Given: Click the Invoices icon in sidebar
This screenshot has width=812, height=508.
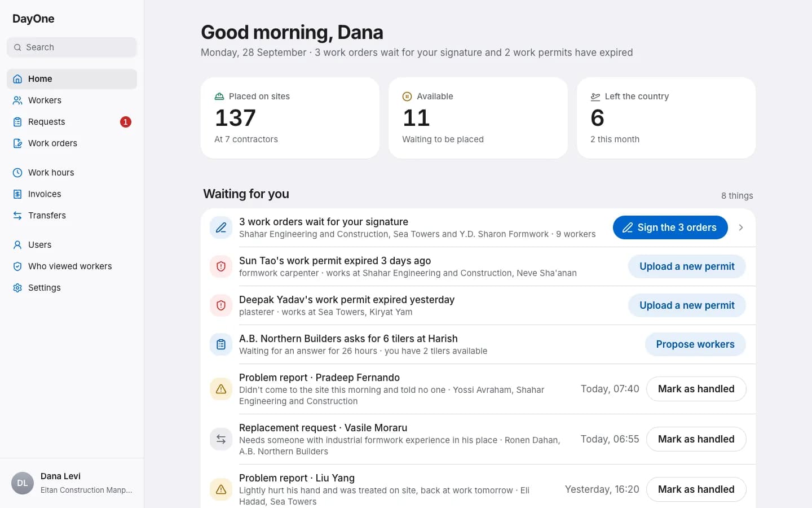Looking at the screenshot, I should 17,194.
